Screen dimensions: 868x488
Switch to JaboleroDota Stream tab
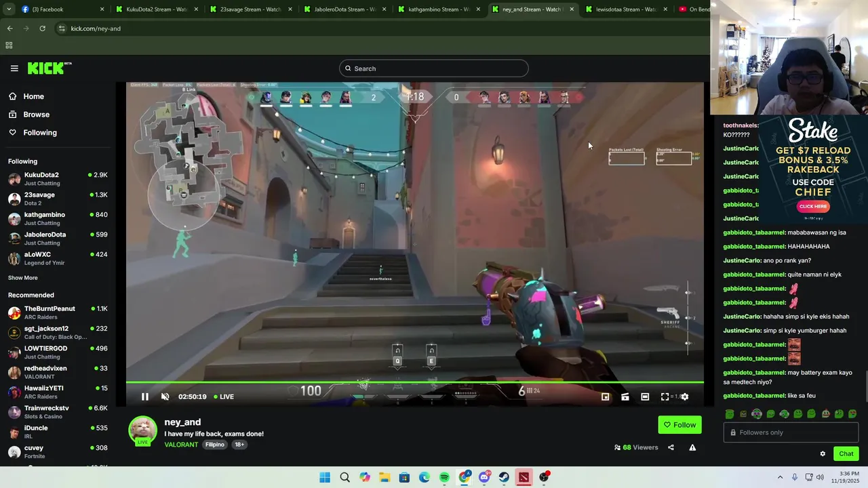click(345, 9)
